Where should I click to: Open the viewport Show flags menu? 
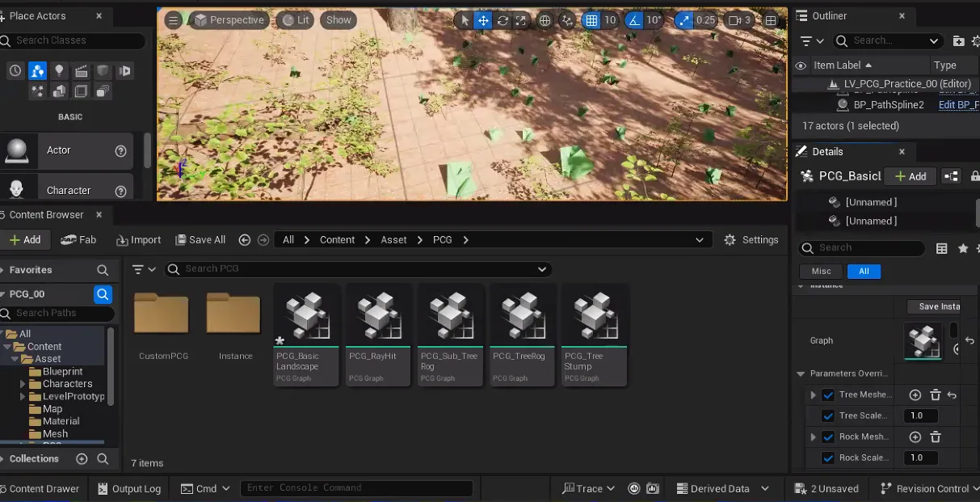[x=339, y=20]
